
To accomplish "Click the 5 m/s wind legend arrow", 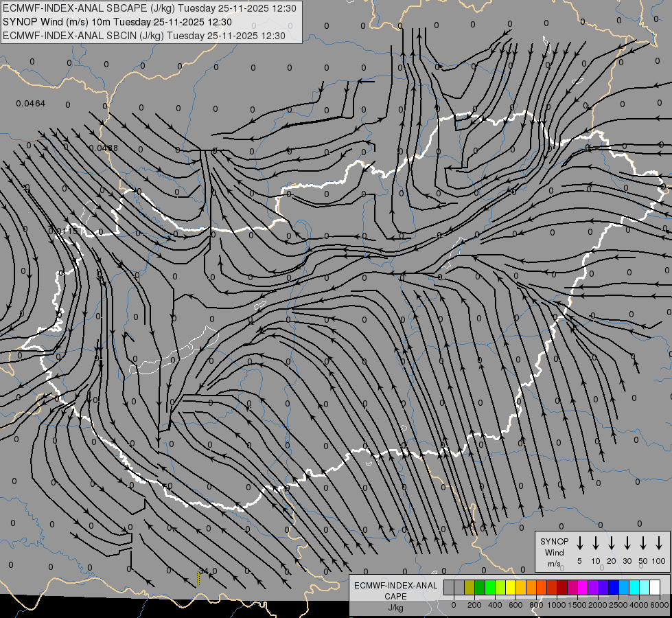I will click(580, 543).
